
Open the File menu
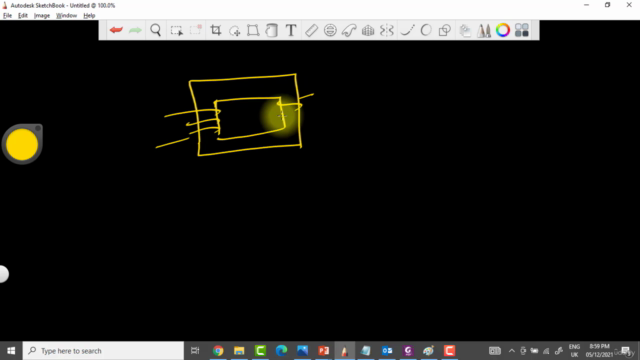7,16
